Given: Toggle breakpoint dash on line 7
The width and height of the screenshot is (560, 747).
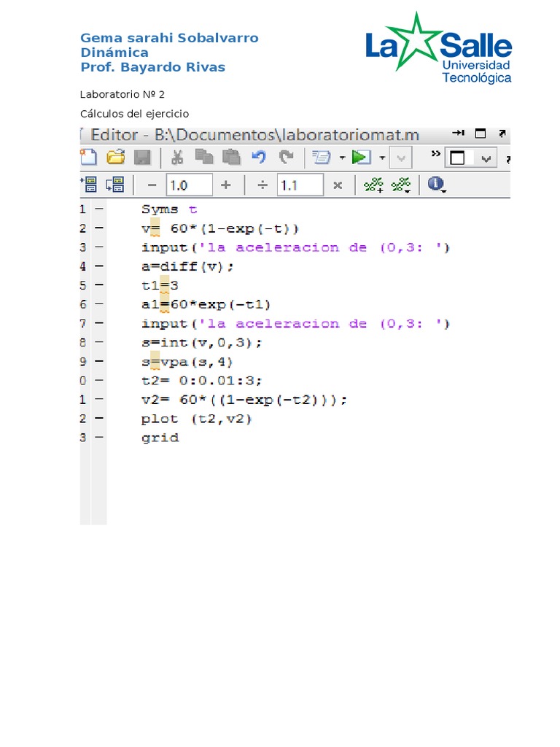Looking at the screenshot, I should tap(98, 323).
